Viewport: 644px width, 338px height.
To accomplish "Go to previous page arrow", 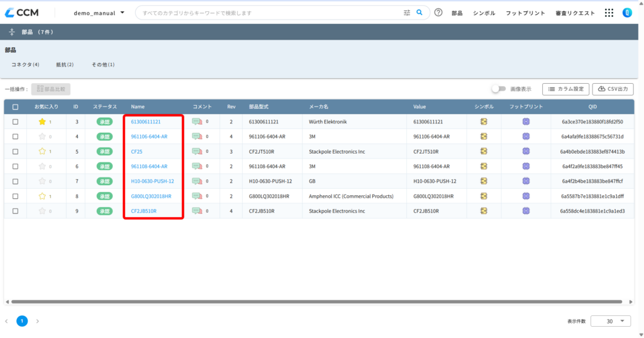I will coord(6,321).
